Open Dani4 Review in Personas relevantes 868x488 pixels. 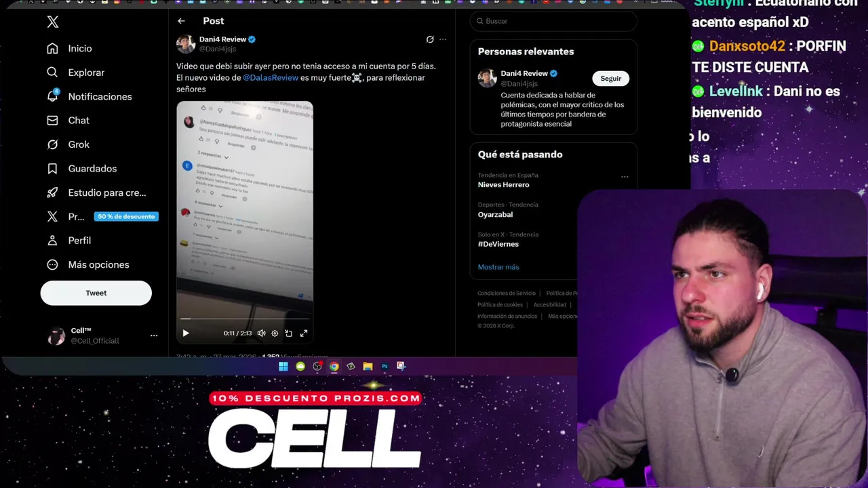coord(524,73)
